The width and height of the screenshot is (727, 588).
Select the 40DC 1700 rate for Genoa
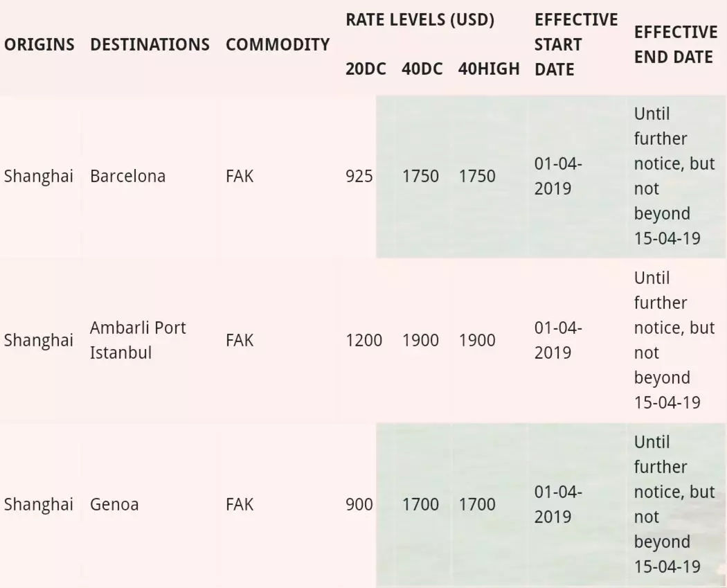coord(420,504)
